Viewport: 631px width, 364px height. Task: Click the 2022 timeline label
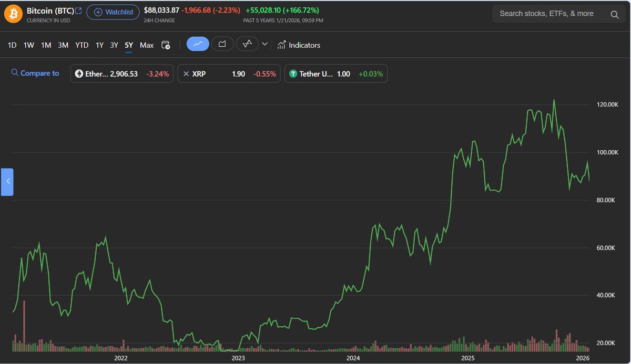(121, 358)
